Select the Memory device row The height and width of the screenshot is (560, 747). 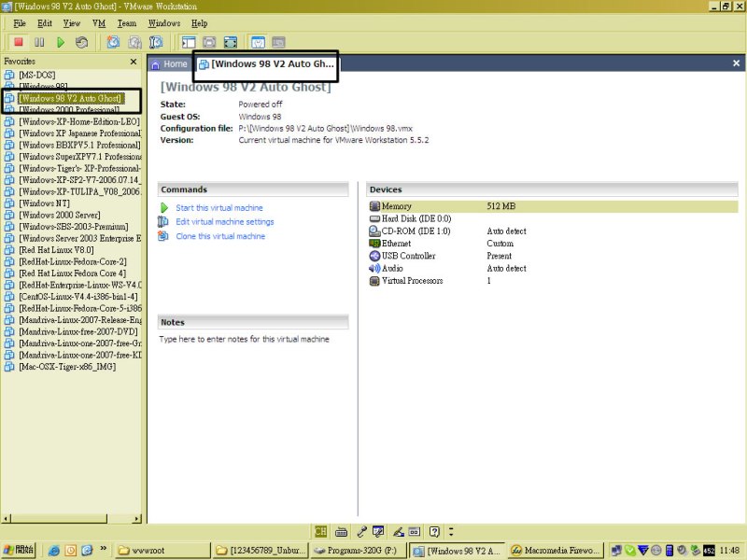click(553, 206)
